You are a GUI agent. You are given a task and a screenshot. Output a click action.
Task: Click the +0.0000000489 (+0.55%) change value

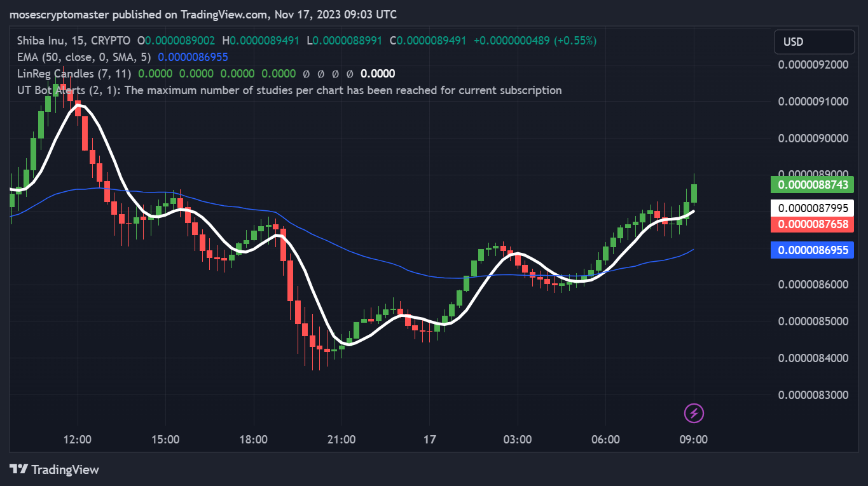tap(535, 40)
